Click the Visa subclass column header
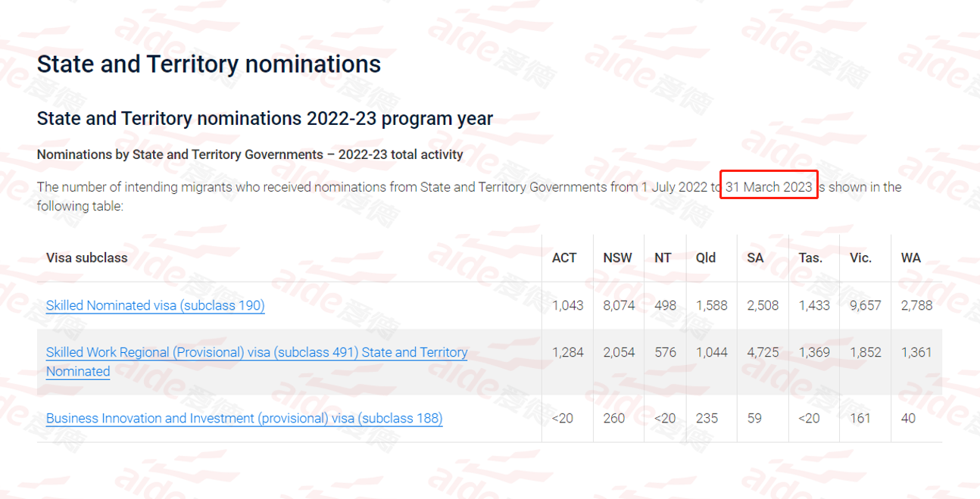The width and height of the screenshot is (980, 499). point(87,257)
